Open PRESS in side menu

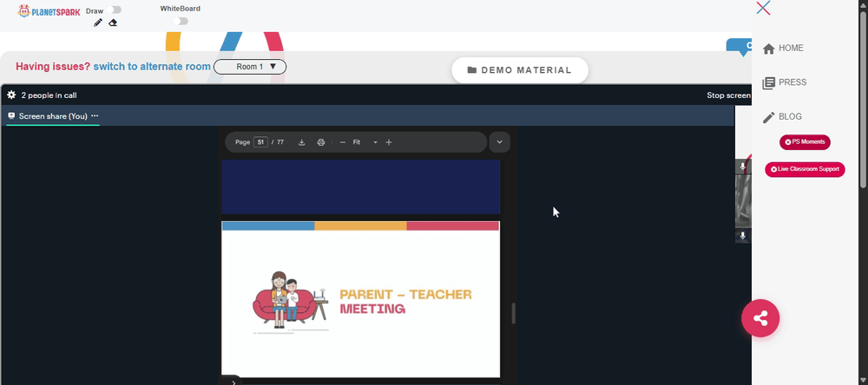792,82
